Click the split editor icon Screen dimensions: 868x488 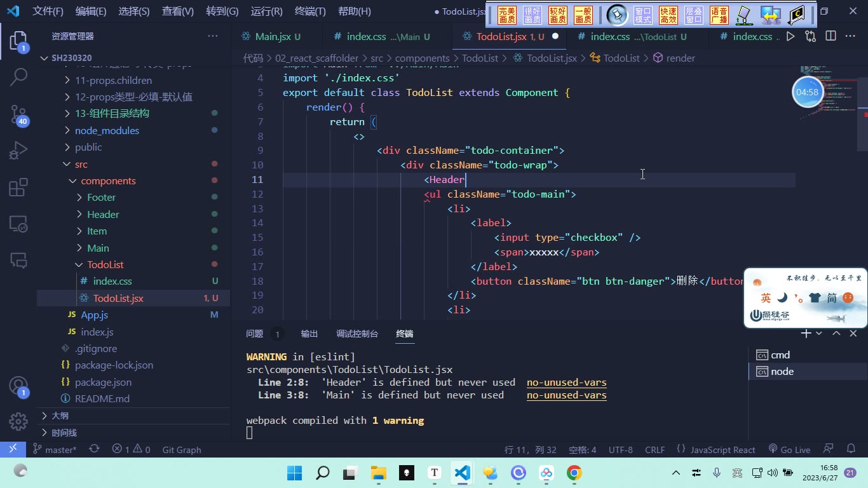pyautogui.click(x=831, y=36)
